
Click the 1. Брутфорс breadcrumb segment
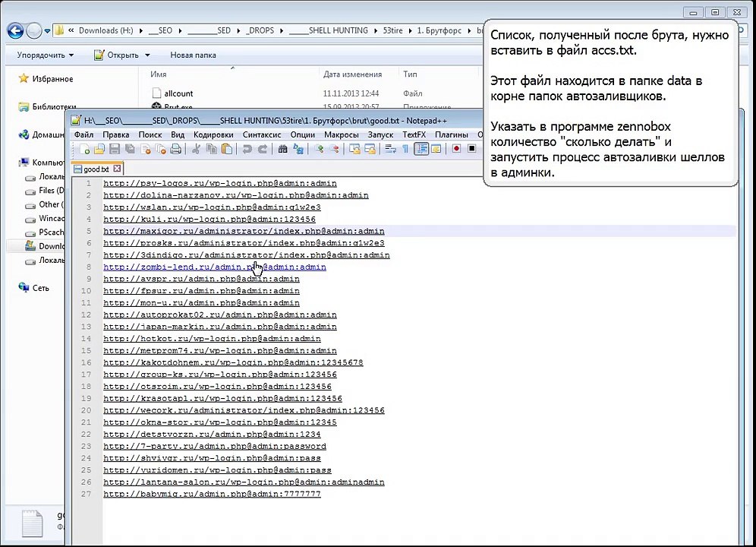[439, 30]
